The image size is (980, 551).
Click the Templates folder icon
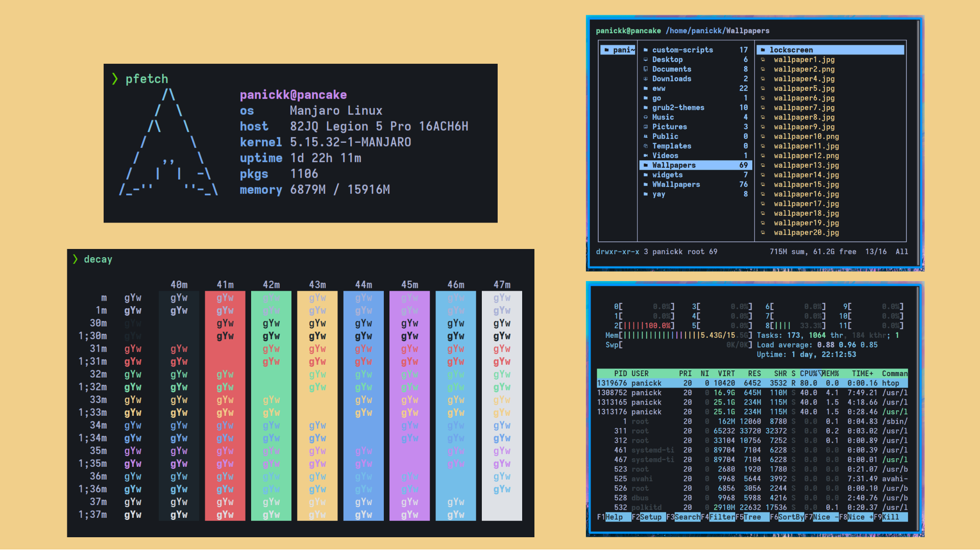tap(646, 146)
